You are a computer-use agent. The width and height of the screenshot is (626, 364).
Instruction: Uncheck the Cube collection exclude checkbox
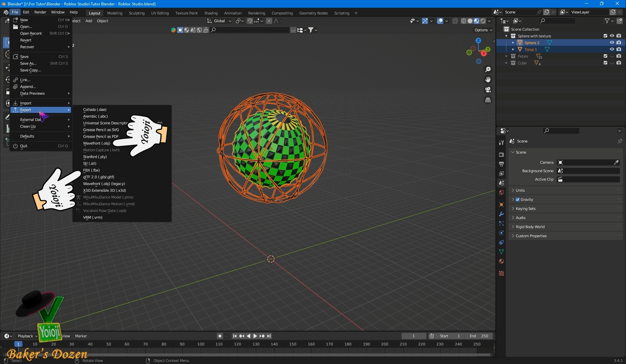pyautogui.click(x=605, y=63)
